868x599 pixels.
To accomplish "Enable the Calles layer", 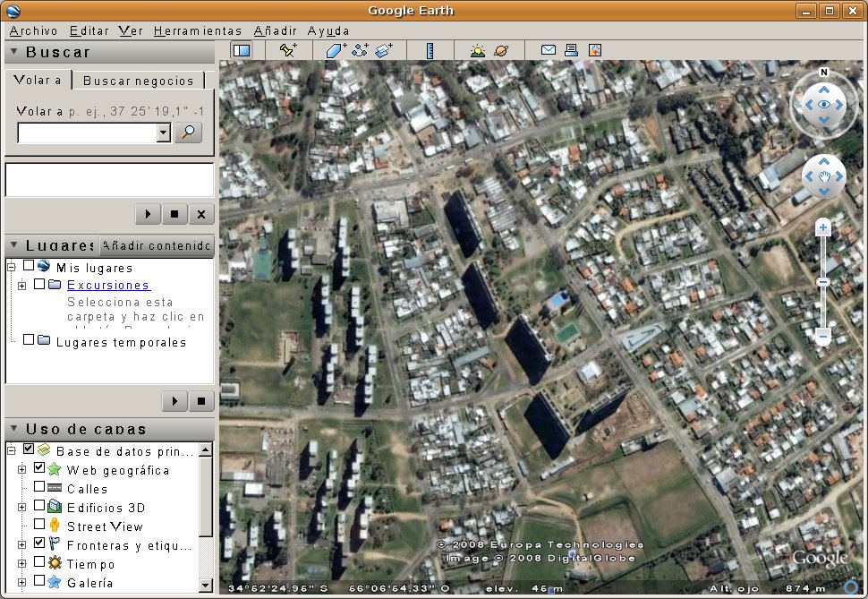I will coord(39,486).
